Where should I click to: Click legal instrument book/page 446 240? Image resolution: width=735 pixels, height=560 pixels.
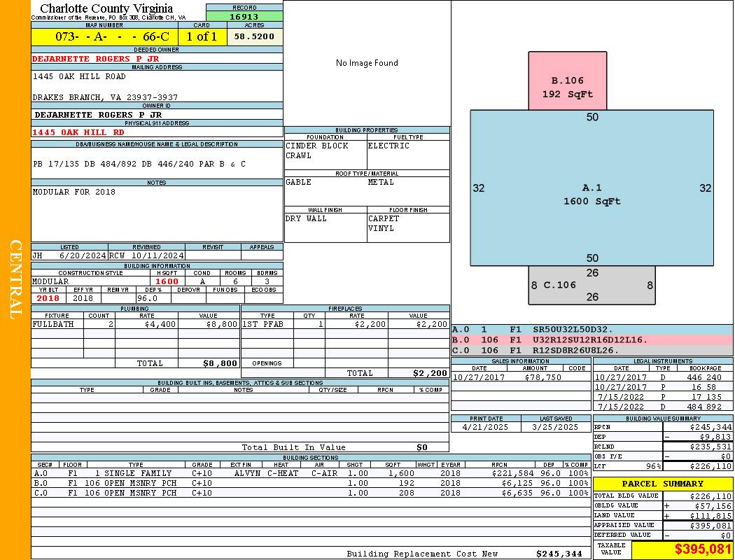[704, 378]
